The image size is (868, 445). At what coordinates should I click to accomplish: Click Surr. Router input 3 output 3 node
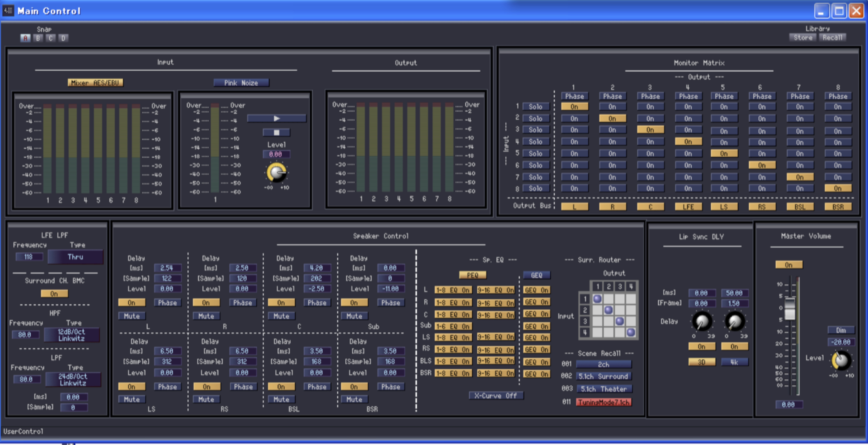click(x=620, y=321)
